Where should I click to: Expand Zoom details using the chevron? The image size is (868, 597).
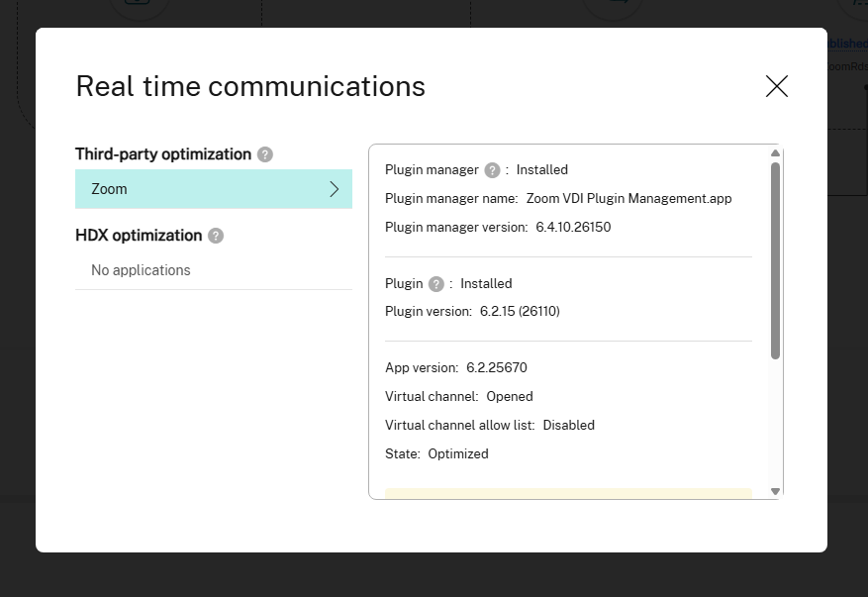tap(335, 188)
